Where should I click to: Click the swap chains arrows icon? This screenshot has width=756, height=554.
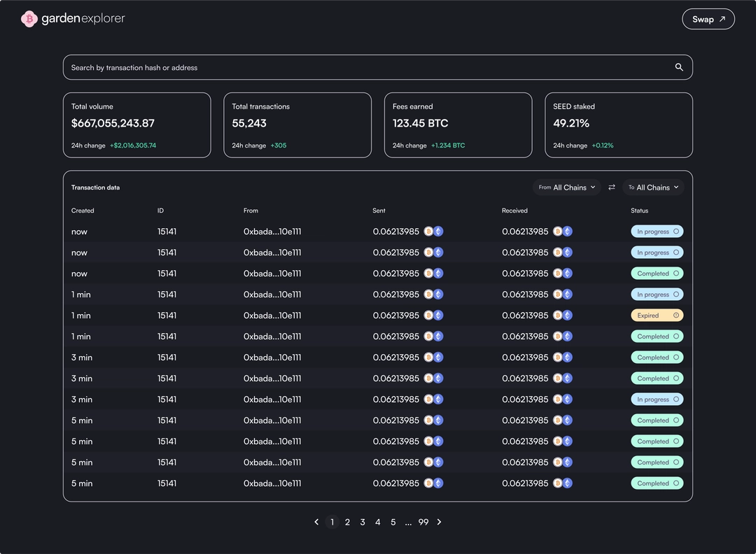pos(611,187)
